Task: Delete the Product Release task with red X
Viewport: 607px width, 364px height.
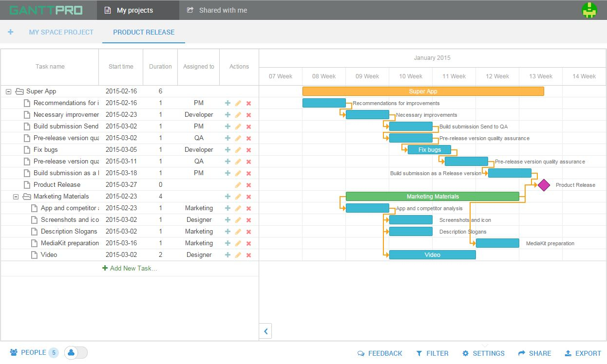Action: (248, 185)
